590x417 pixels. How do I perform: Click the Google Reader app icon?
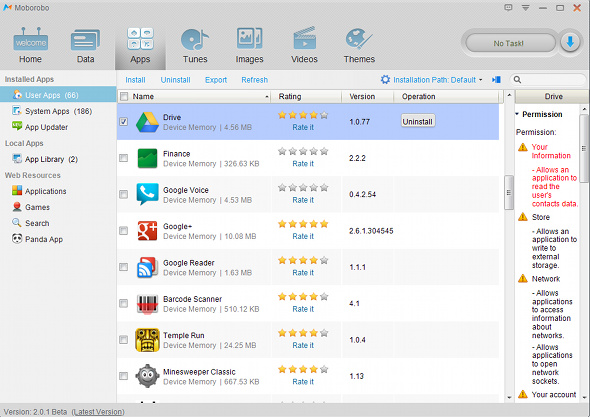click(x=147, y=267)
